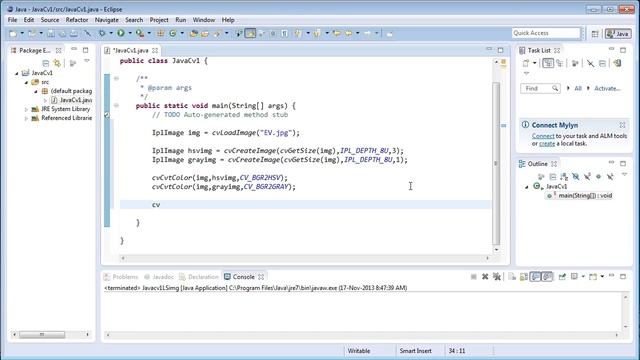This screenshot has width=640, height=360.
Task: Expand the Referenced Libraries node
Action: (27, 118)
